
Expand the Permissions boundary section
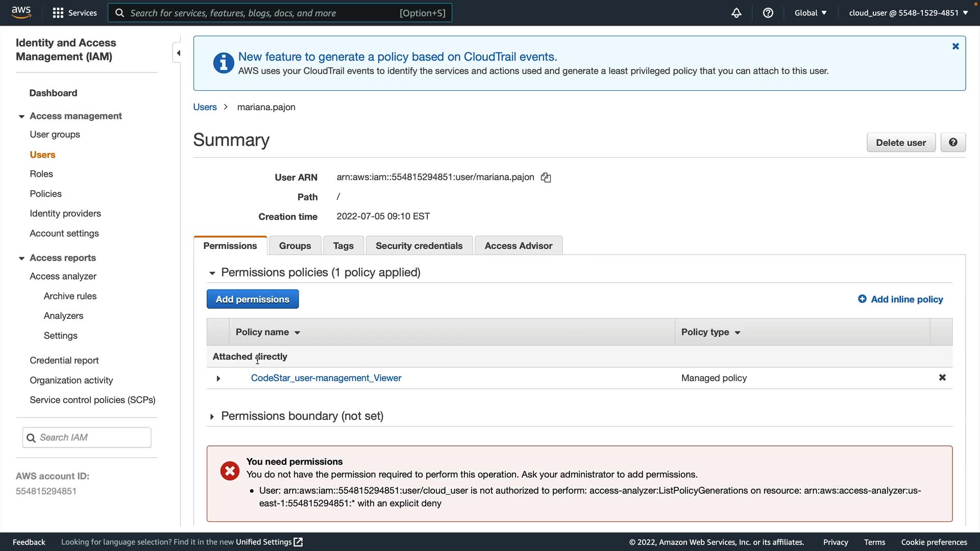click(x=212, y=417)
